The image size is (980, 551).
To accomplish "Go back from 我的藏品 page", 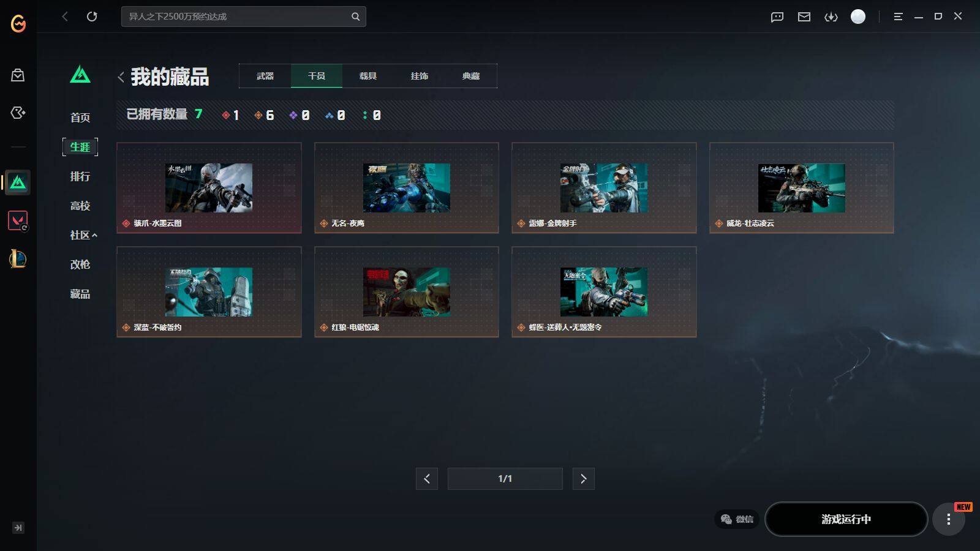I will (x=121, y=77).
